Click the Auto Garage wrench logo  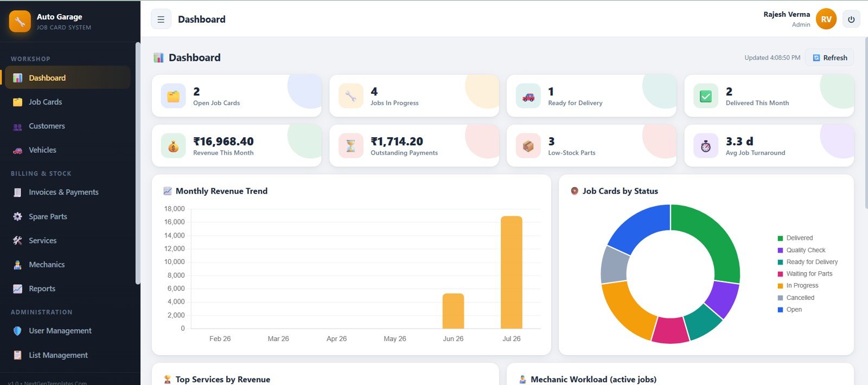click(x=20, y=22)
